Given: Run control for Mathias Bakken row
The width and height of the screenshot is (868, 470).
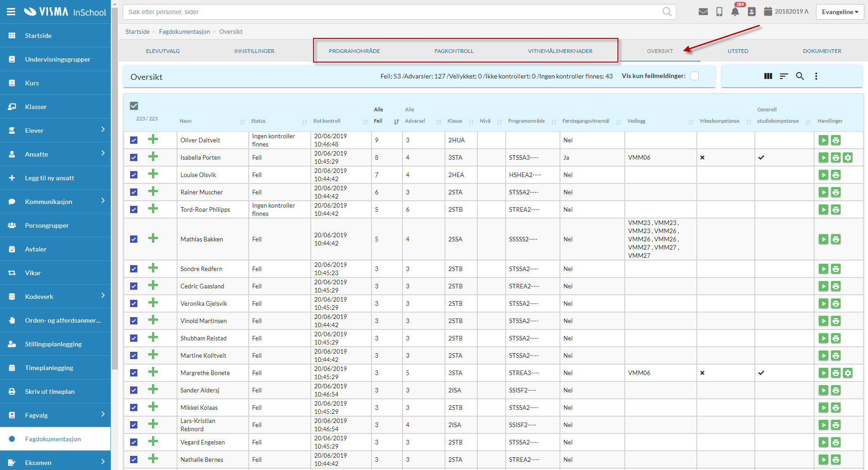Looking at the screenshot, I should coord(823,239).
